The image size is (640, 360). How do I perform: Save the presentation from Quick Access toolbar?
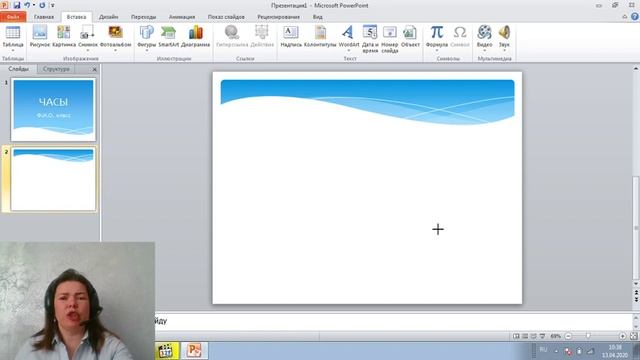17,5
